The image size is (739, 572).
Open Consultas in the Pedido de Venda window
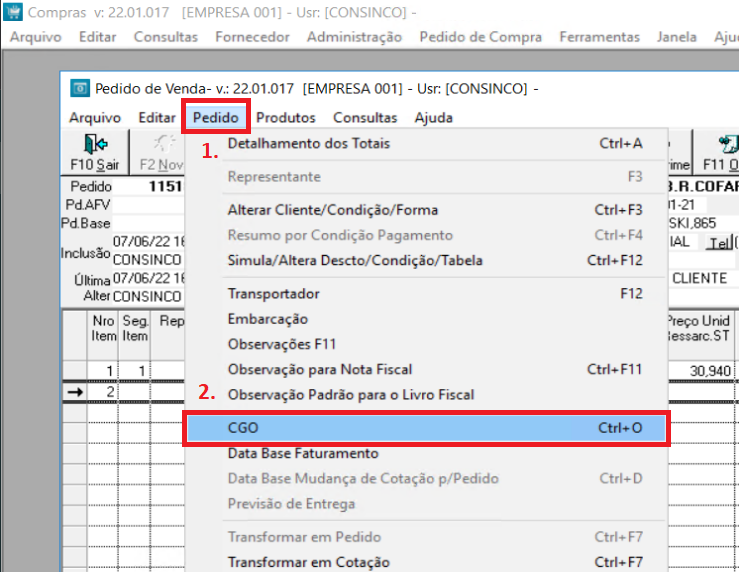click(365, 117)
